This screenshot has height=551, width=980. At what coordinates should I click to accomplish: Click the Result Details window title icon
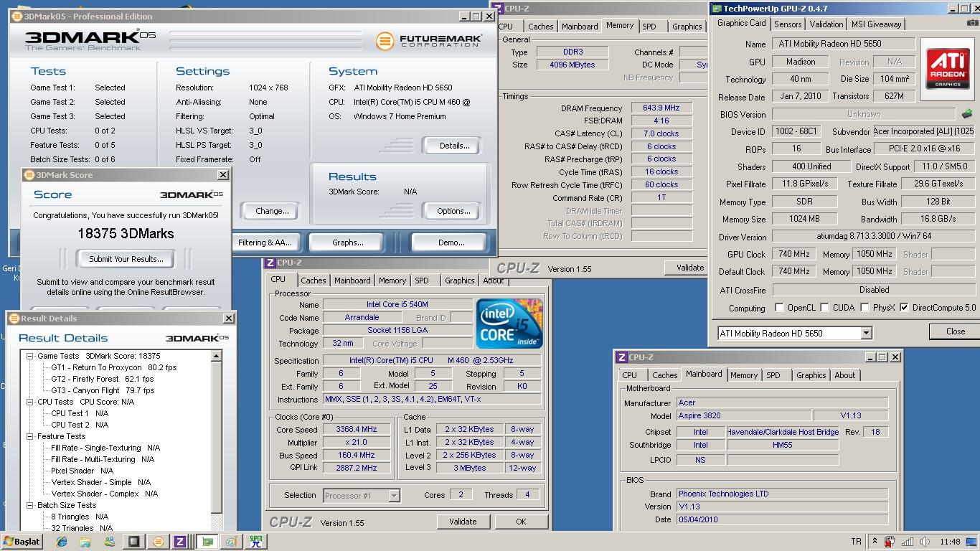pos(14,318)
